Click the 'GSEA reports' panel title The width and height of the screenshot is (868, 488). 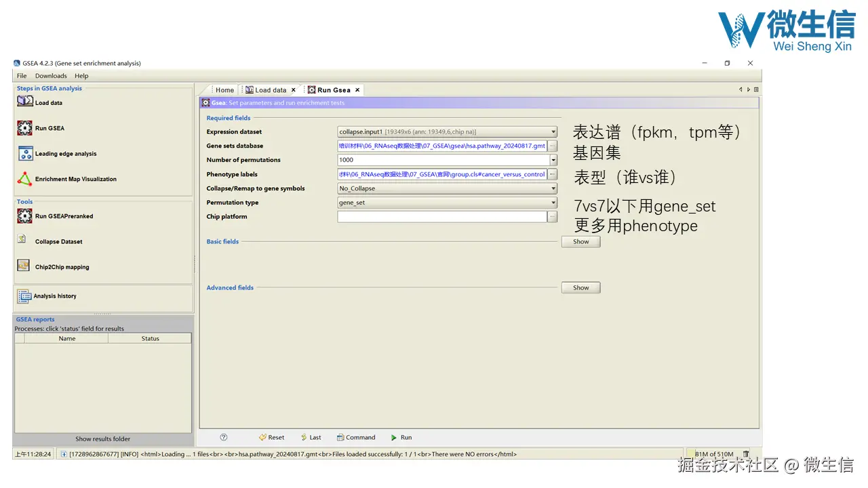point(35,319)
